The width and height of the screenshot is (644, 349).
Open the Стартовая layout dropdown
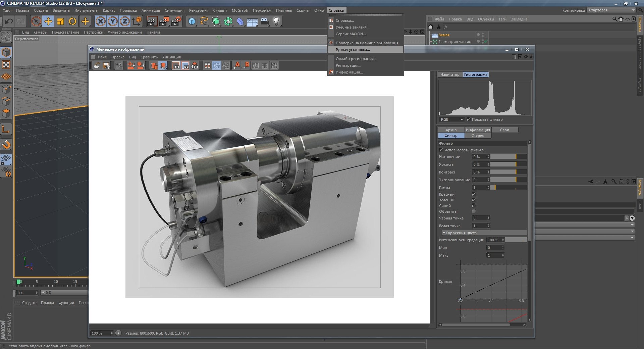coord(611,10)
